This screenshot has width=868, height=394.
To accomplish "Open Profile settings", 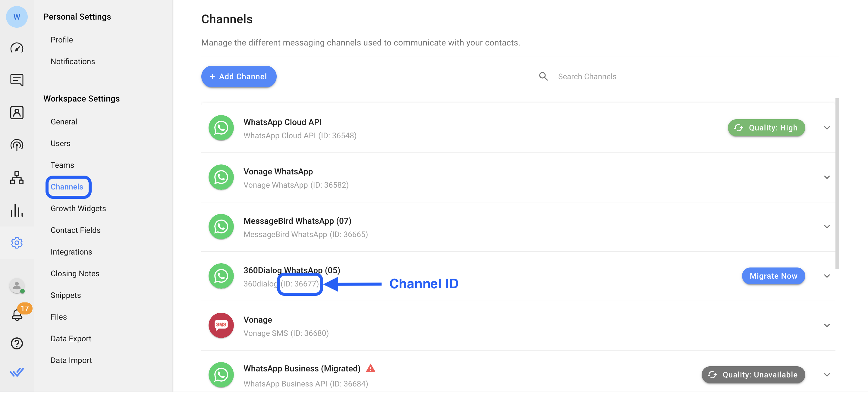I will pyautogui.click(x=62, y=40).
